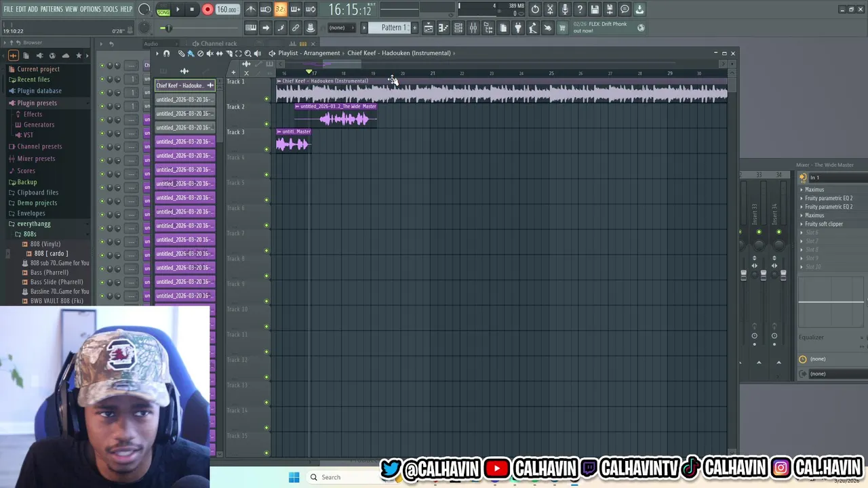
Task: Click the plug icon in toolbar
Action: (x=518, y=28)
